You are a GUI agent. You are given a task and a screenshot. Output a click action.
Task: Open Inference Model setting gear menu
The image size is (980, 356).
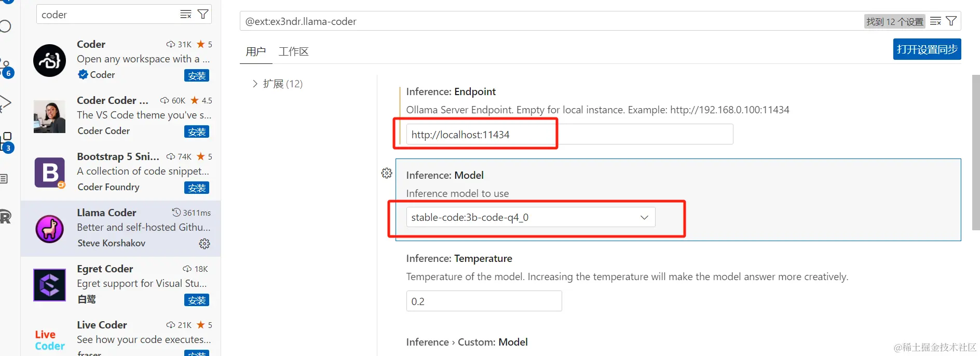[387, 173]
